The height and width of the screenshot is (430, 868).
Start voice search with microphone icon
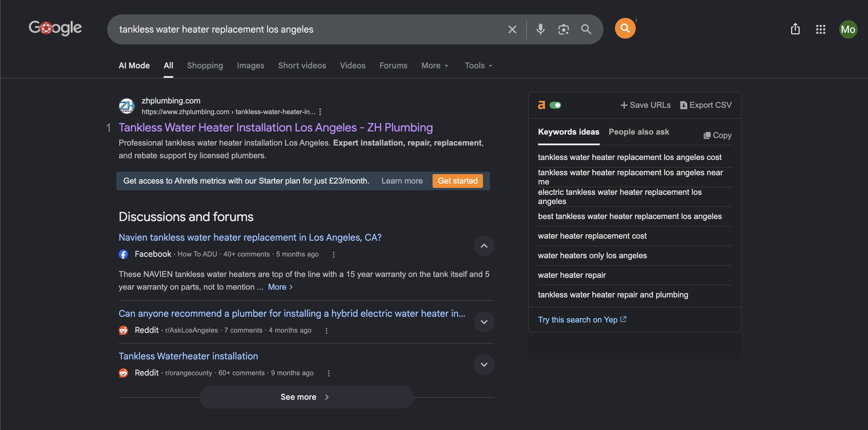point(540,29)
